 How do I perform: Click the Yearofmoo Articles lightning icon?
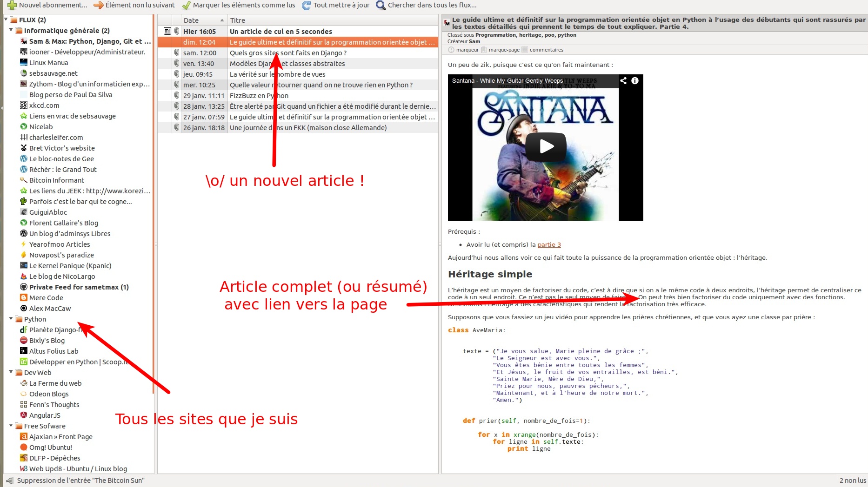pyautogui.click(x=24, y=244)
